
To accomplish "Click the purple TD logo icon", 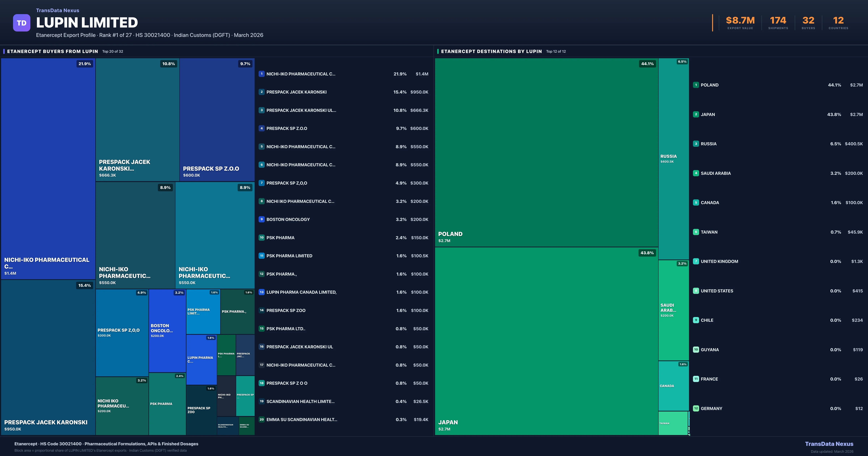I will click(x=22, y=23).
